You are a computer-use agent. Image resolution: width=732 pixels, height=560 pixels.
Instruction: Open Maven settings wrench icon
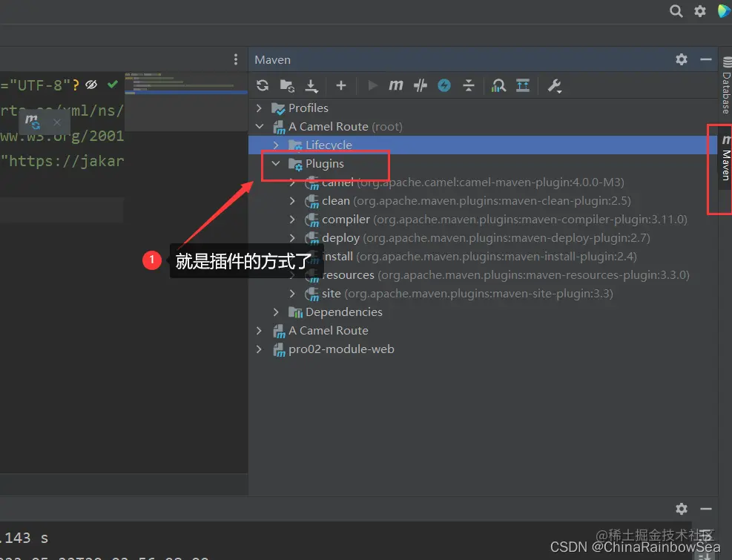tap(555, 85)
